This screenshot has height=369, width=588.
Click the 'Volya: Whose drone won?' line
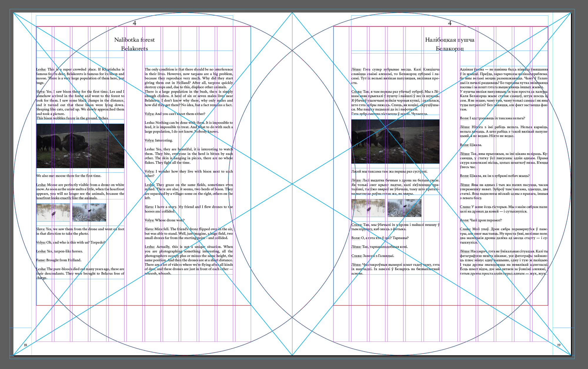pyautogui.click(x=165, y=220)
